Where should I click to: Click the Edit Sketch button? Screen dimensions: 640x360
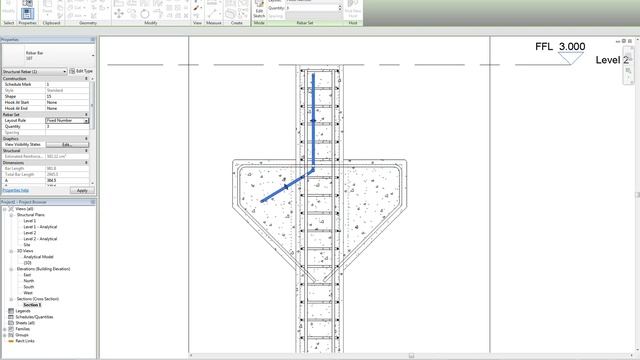[x=259, y=9]
